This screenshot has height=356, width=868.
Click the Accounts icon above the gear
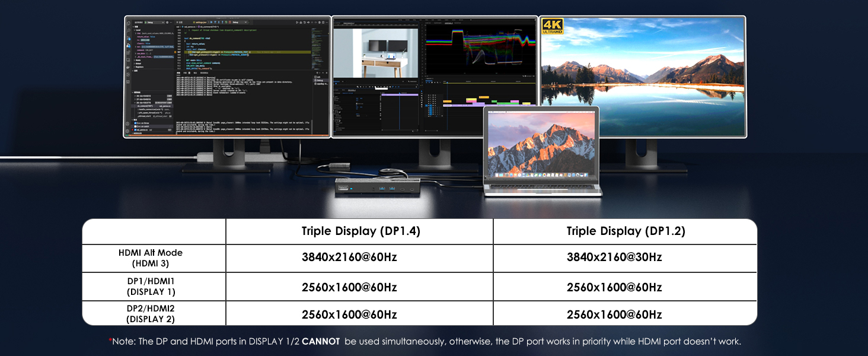pyautogui.click(x=128, y=123)
